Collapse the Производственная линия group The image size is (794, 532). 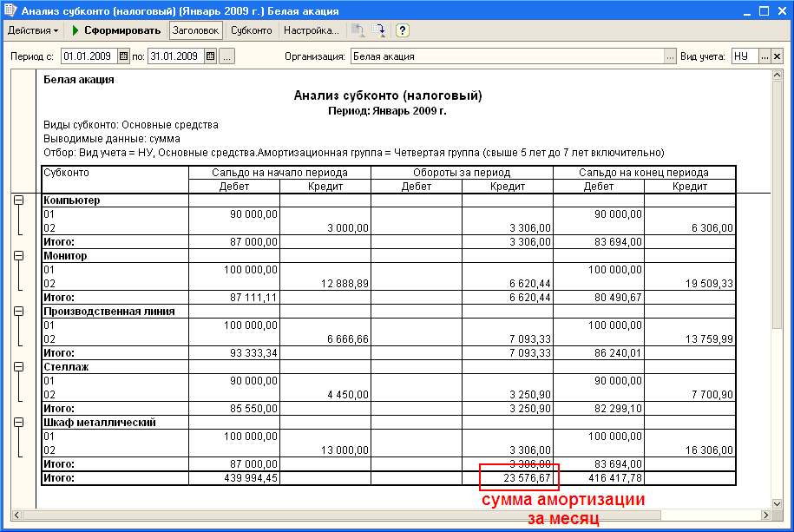(x=19, y=311)
